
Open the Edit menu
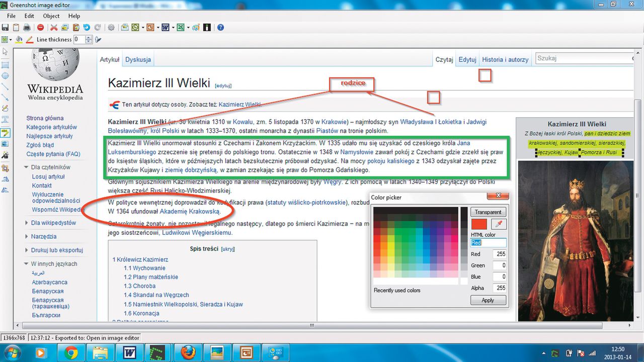point(29,16)
